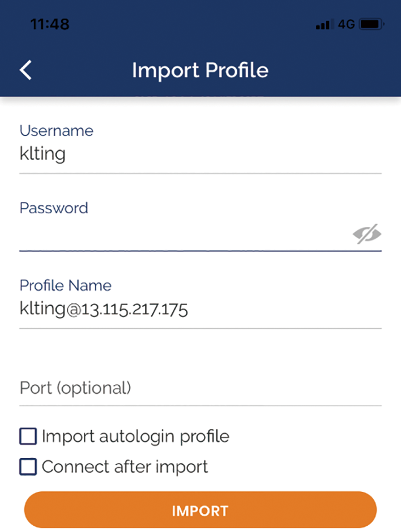Viewport: 401px width, 532px height.
Task: Click the klting@13.115.217.175 profile text
Action: click(104, 309)
